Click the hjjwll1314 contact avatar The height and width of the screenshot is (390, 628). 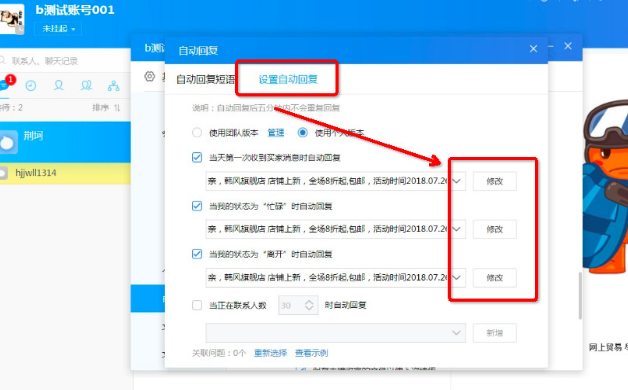tap(3, 173)
